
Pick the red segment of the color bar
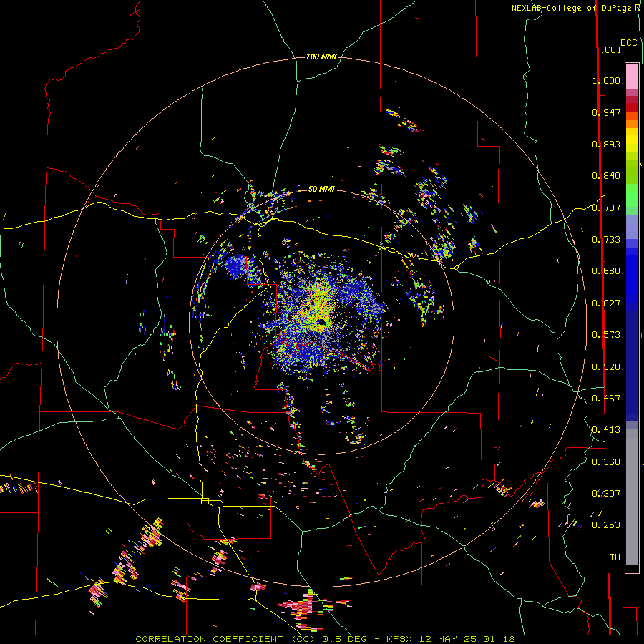pos(632,107)
